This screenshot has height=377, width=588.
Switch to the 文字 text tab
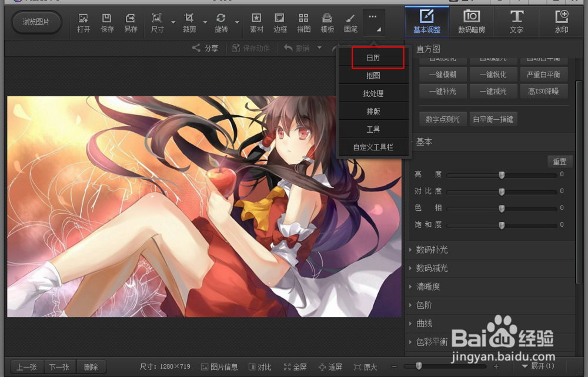(516, 22)
